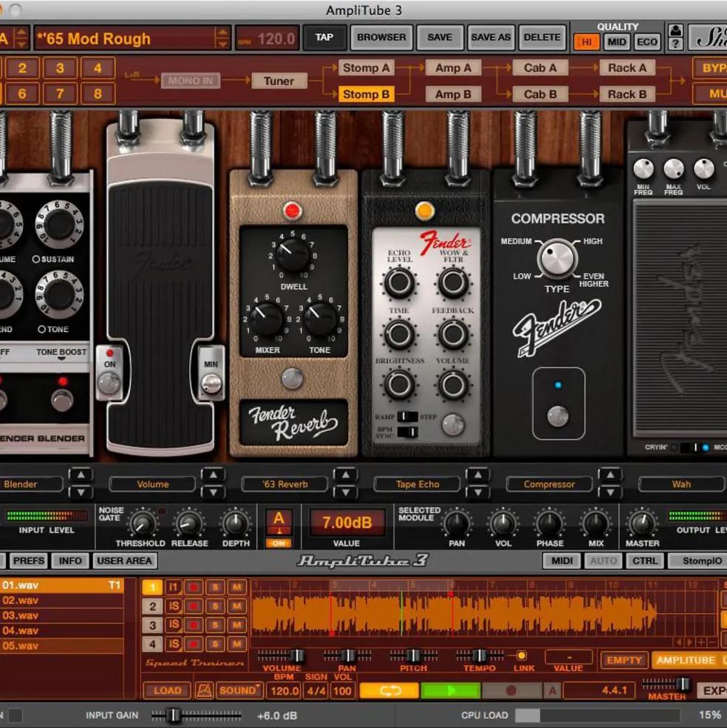Switch to Amp B module
This screenshot has width=727, height=728.
point(453,95)
